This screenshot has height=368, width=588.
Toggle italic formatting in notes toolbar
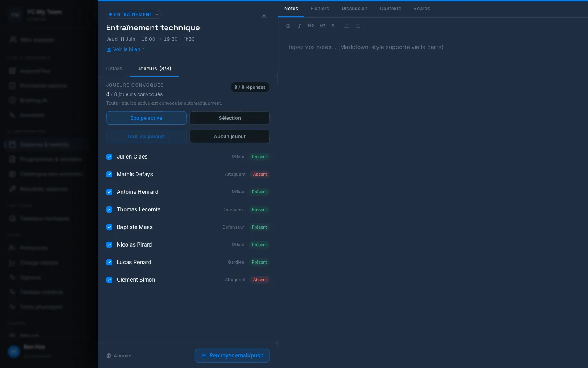coord(299,26)
